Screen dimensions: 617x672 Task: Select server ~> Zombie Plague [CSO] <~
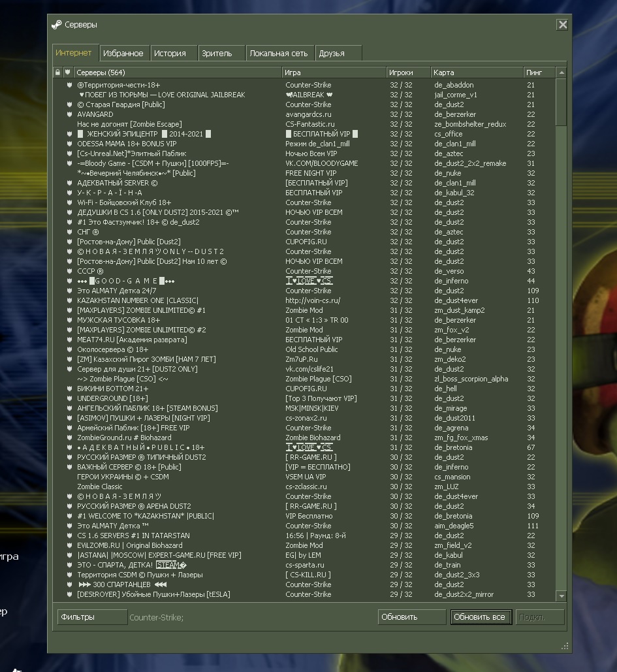point(304,379)
